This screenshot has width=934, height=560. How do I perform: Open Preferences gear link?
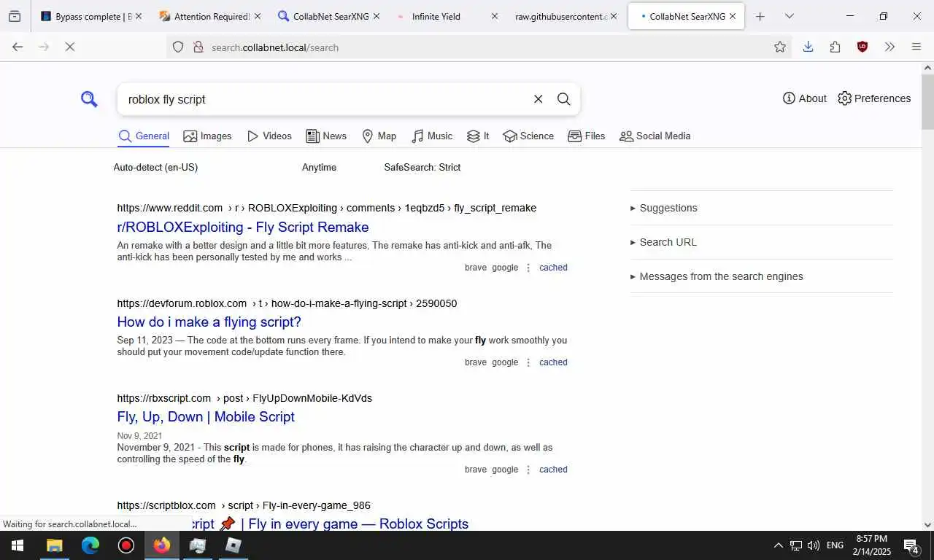point(874,98)
